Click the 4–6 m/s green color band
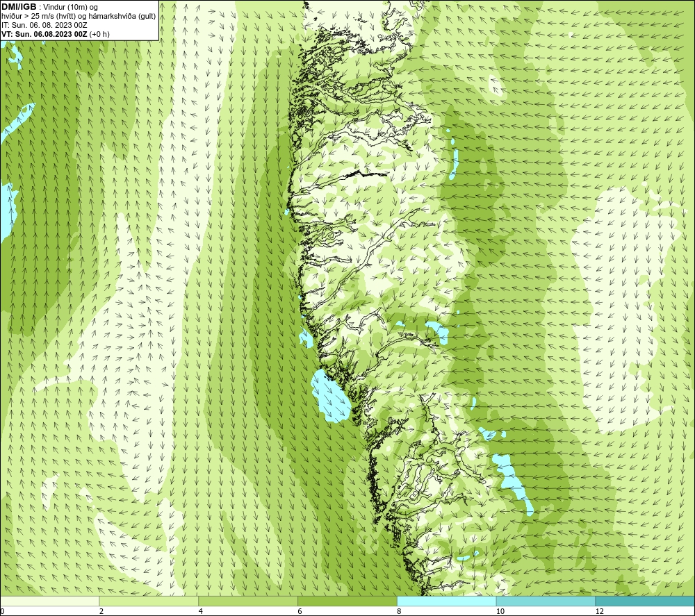The height and width of the screenshot is (616, 695). coord(248,601)
